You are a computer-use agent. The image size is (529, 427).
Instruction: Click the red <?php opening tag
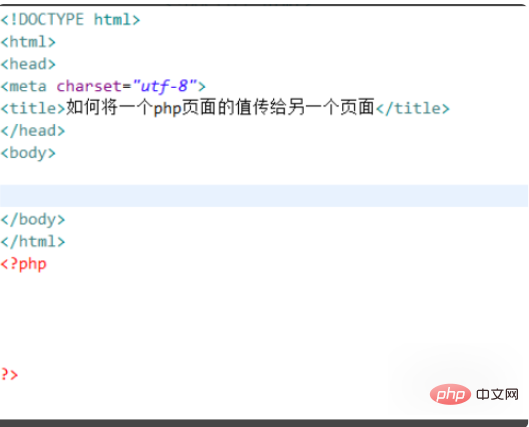coord(23,264)
